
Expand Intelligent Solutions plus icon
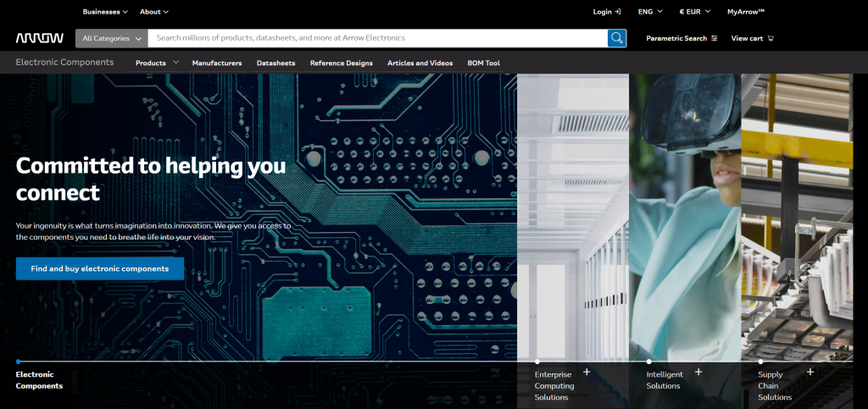698,372
